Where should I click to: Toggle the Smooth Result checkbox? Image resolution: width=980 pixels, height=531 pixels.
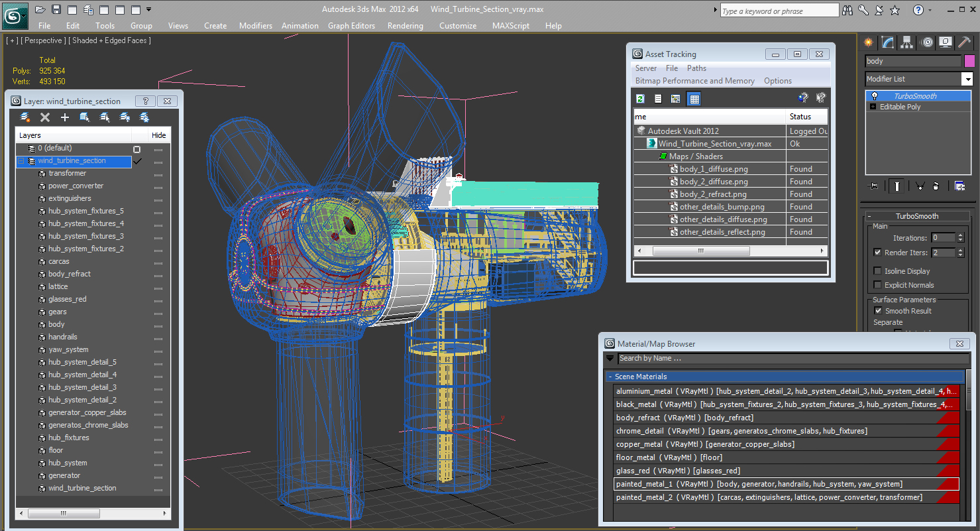[878, 311]
